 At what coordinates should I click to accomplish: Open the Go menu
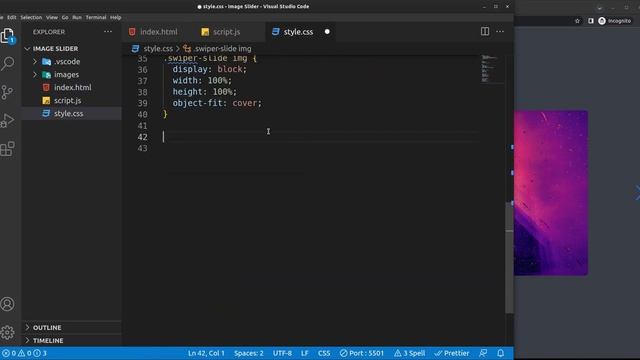tap(65, 17)
